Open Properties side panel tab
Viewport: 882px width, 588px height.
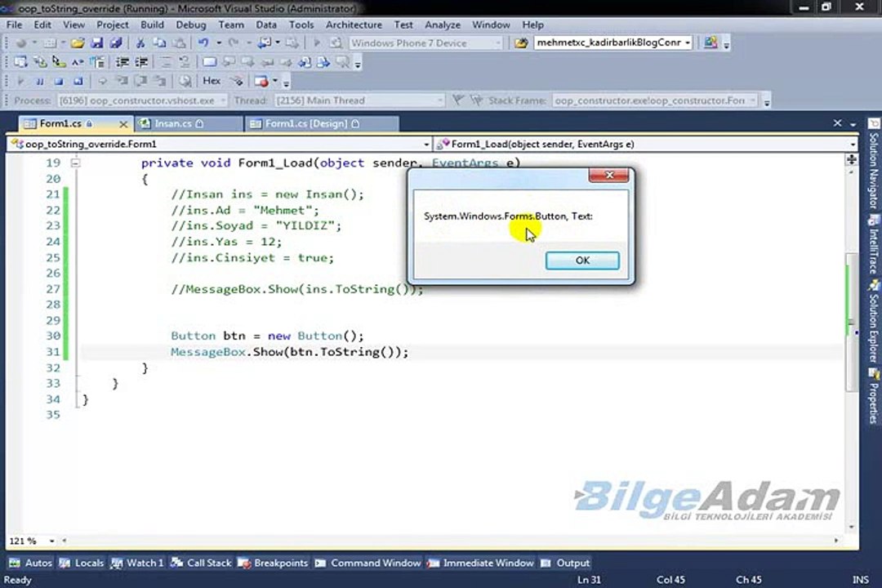coord(874,397)
